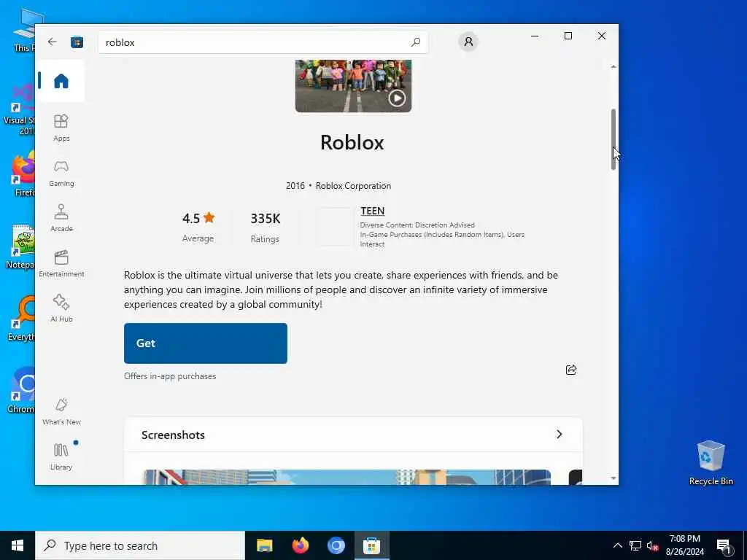Screen dimensions: 747x560
Task: Click the 4.5 Average star rating
Action: pos(198,226)
